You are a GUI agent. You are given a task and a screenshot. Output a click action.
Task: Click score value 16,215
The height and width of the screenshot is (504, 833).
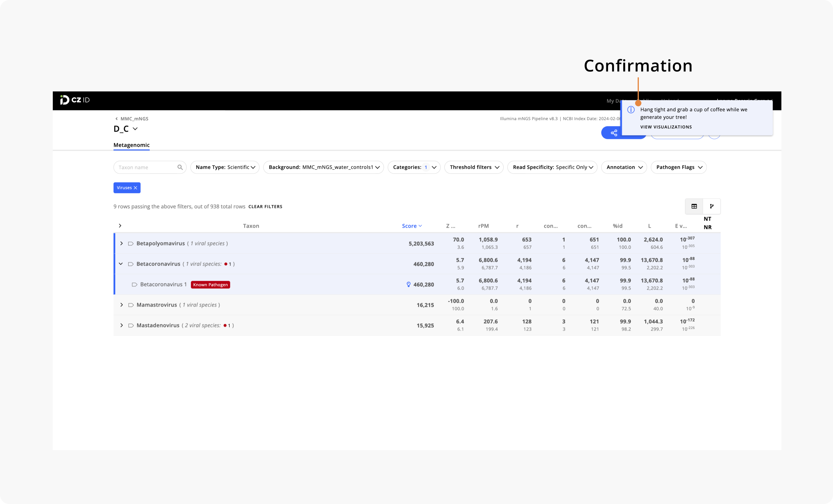[x=425, y=305]
